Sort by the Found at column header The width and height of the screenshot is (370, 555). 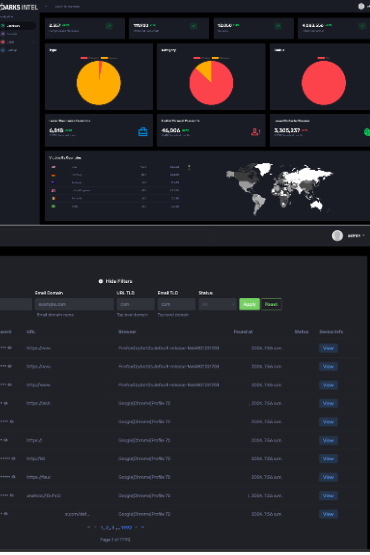[243, 332]
